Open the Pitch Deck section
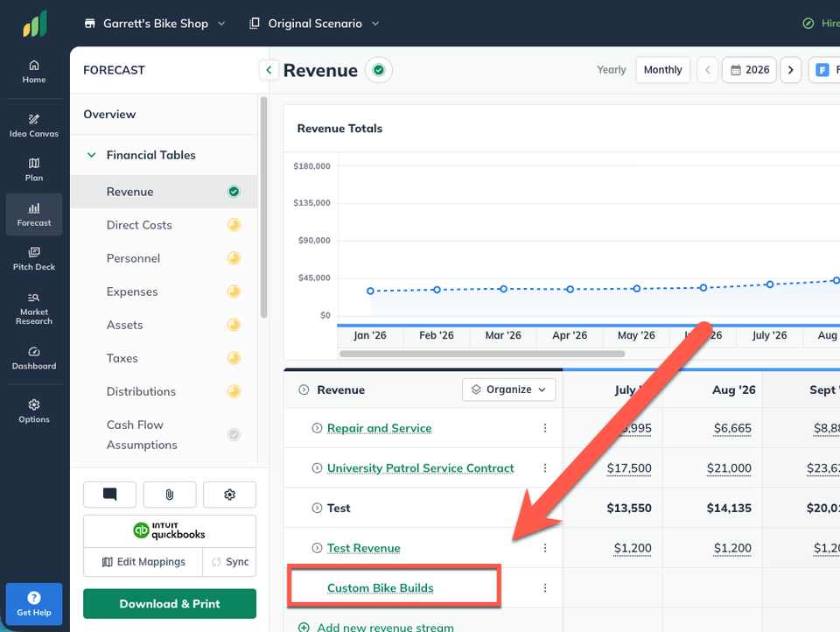The image size is (840, 632). click(x=34, y=259)
